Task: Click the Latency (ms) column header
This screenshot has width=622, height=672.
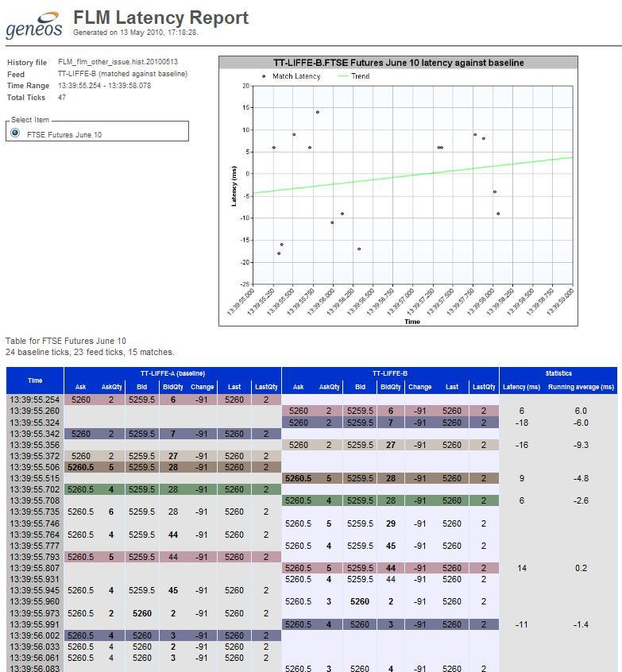Action: click(521, 387)
